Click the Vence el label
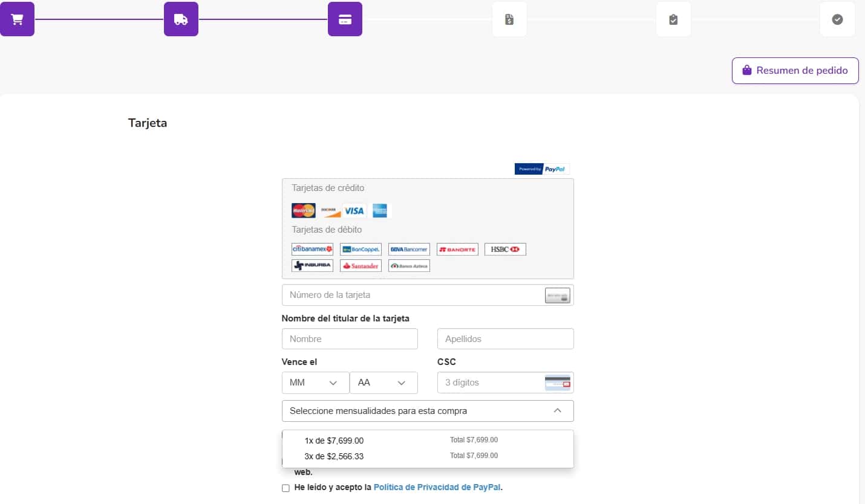The image size is (865, 504). coord(299,362)
